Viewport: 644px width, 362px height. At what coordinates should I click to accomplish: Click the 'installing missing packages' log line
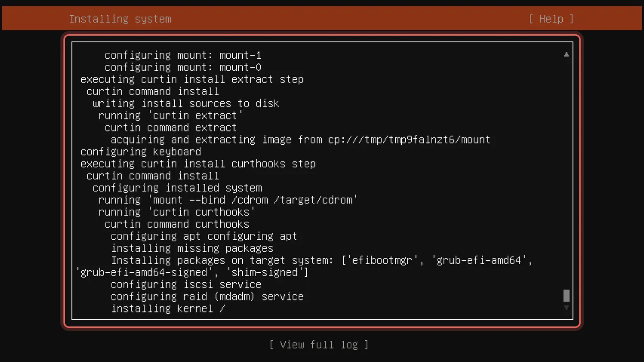click(192, 248)
